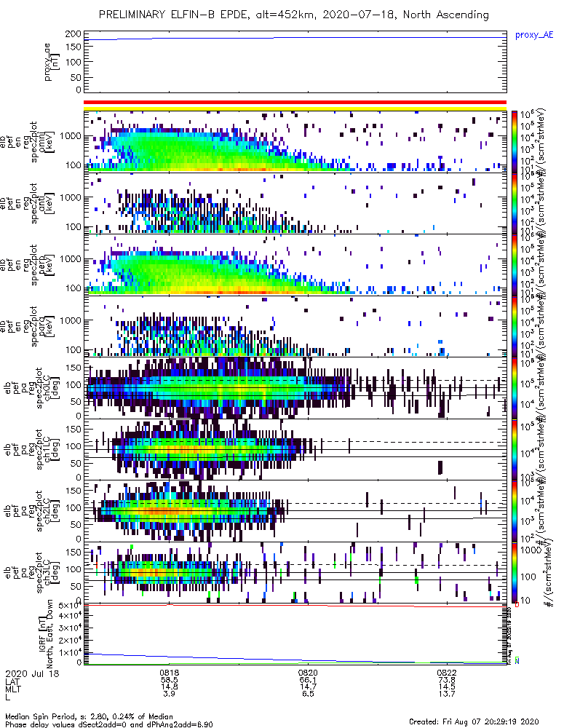Click the color bar beside omni panel
564x728 pixels.
click(514, 142)
